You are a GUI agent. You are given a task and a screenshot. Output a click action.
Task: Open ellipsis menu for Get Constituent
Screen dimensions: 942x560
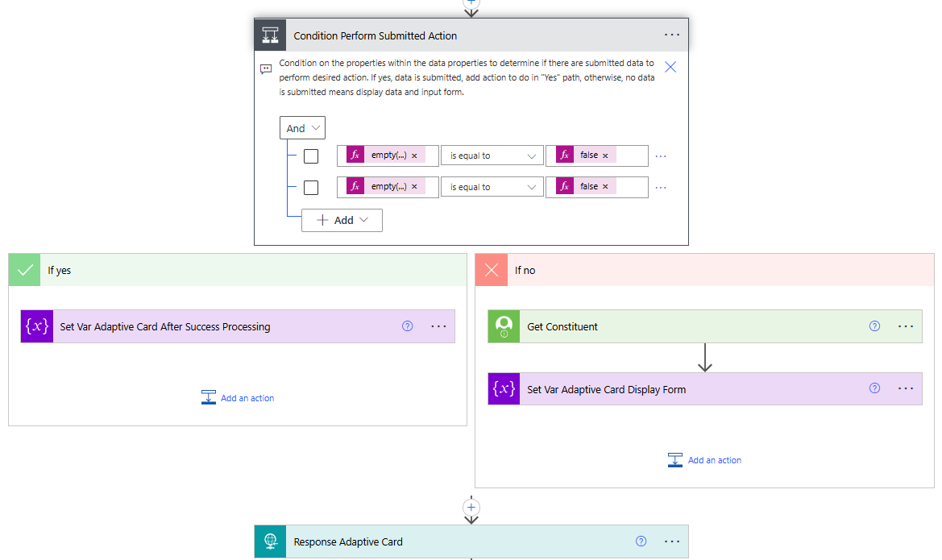tap(906, 326)
